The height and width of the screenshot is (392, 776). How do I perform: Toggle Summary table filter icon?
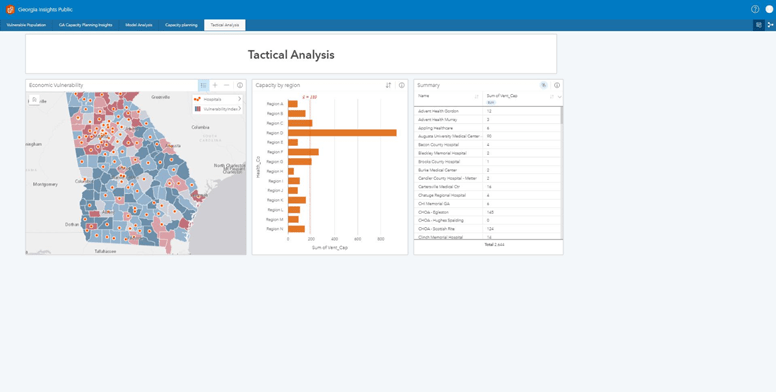(543, 85)
